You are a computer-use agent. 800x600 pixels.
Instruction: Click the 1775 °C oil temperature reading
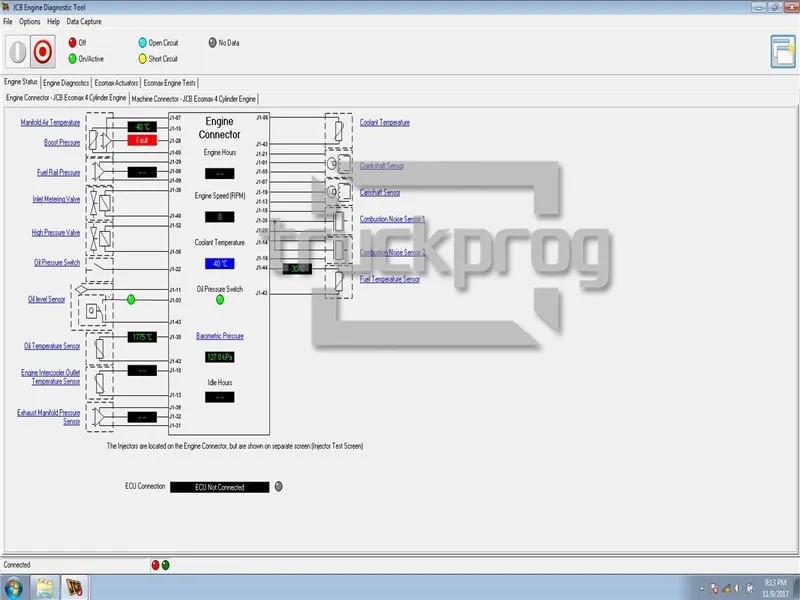(142, 337)
